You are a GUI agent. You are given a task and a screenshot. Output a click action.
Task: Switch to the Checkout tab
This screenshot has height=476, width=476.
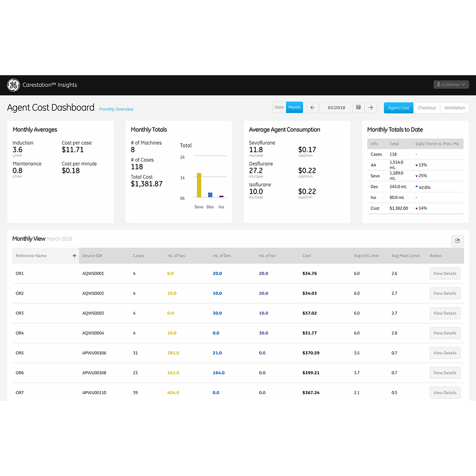pyautogui.click(x=426, y=108)
